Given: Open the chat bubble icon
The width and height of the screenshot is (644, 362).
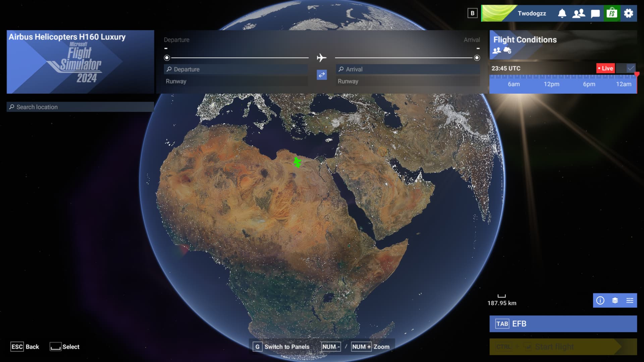Looking at the screenshot, I should 595,13.
